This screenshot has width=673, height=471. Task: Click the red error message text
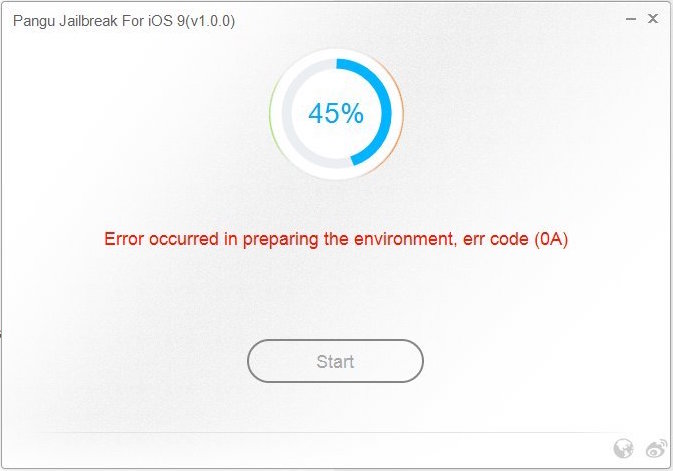[x=336, y=239]
